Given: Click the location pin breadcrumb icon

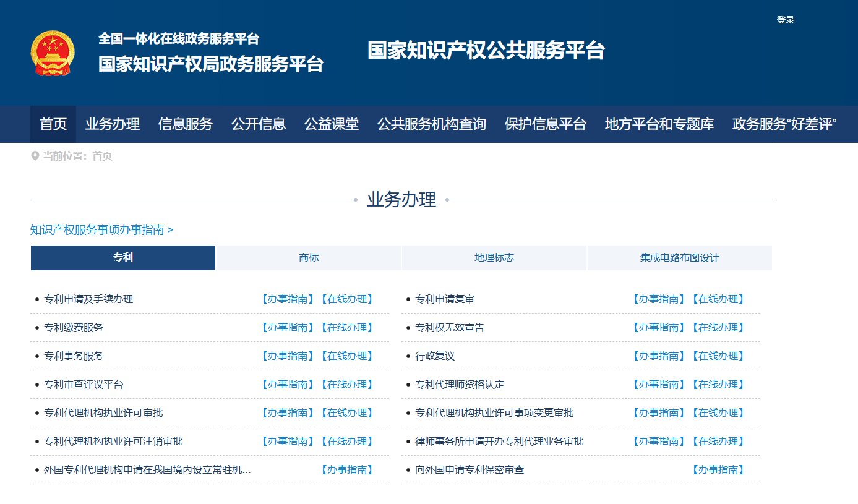Looking at the screenshot, I should click(x=34, y=156).
